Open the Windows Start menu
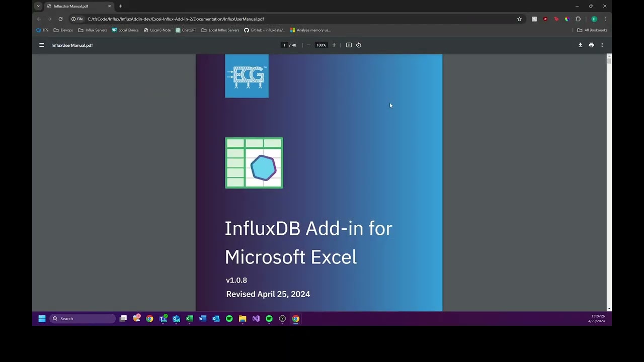 [42, 319]
